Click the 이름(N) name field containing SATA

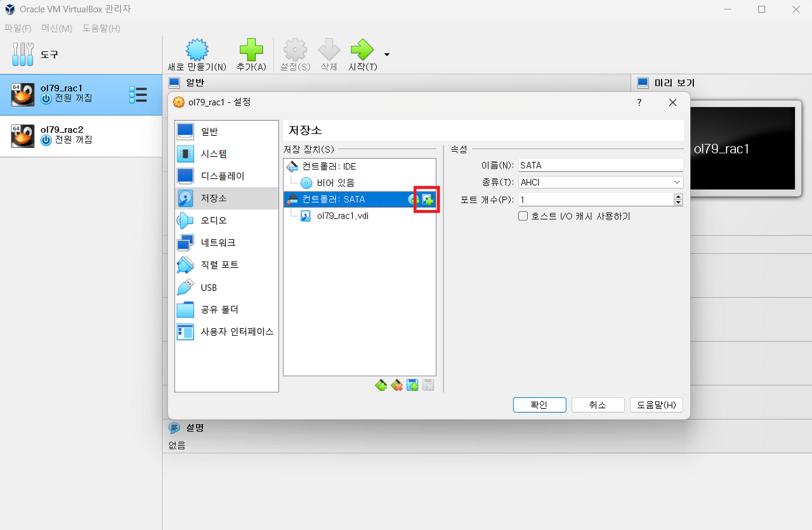pyautogui.click(x=601, y=165)
